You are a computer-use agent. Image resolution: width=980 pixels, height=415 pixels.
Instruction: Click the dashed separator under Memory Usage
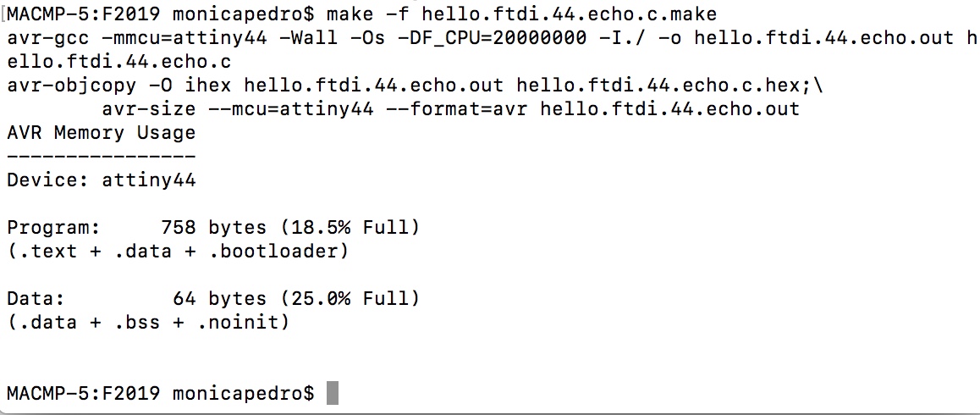point(102,157)
